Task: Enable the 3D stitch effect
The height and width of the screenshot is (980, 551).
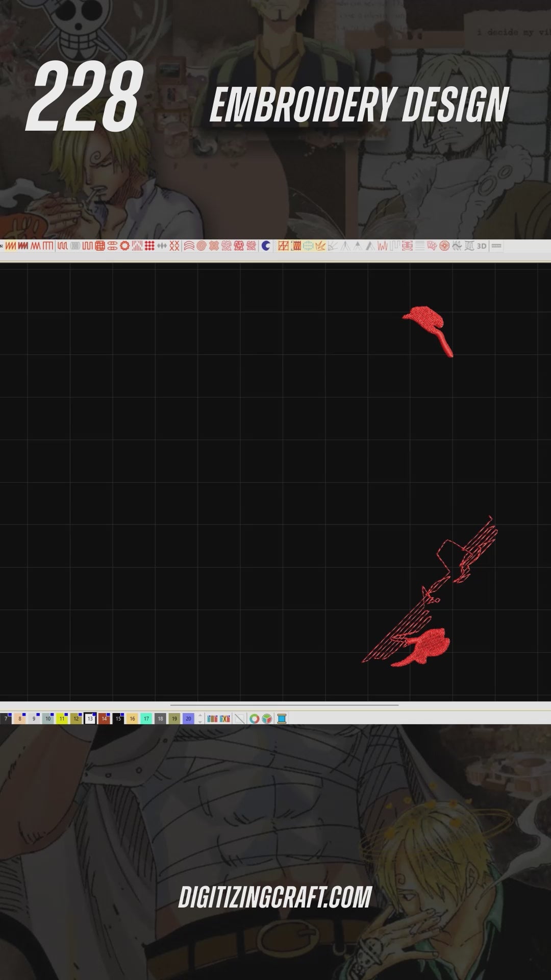Action: pyautogui.click(x=481, y=246)
